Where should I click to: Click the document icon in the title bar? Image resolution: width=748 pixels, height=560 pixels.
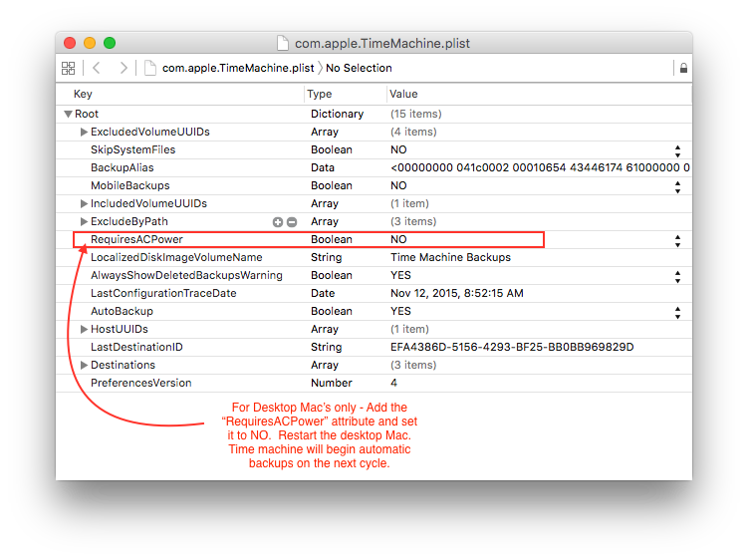(283, 43)
